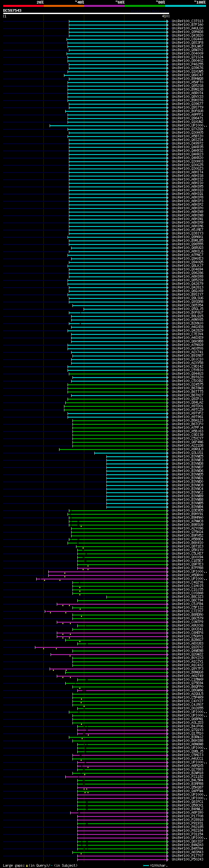Click the UniRef100_Q7XZQ9 label
This screenshot has width=209, height=868.
pos(187,129)
